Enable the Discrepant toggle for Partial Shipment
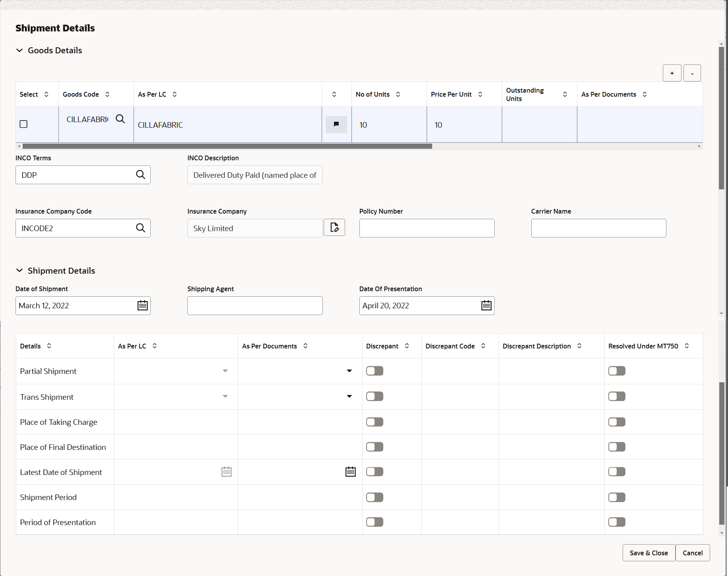Viewport: 728px width, 576px height. [x=374, y=370]
